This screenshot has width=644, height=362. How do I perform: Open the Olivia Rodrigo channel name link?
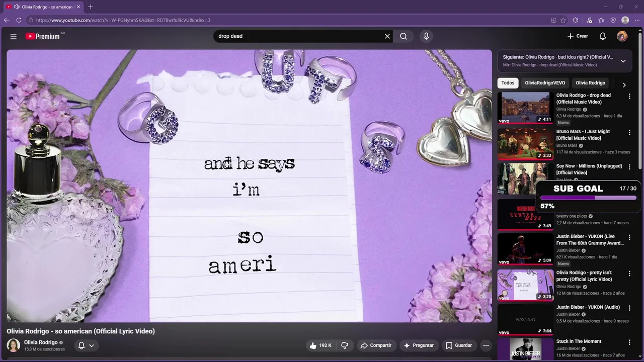[x=41, y=342]
